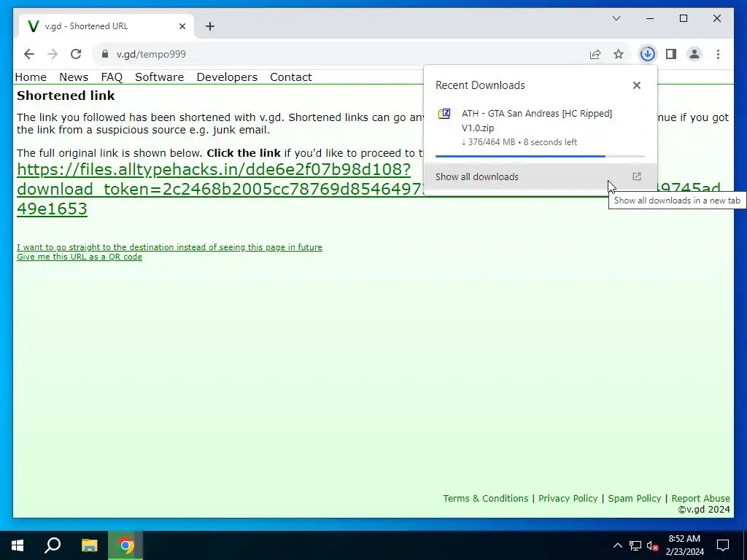Open the News menu link
The height and width of the screenshot is (560, 747).
tap(74, 77)
